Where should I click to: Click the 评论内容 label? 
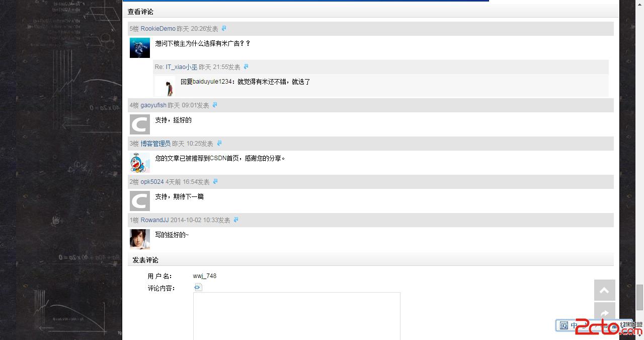tap(161, 288)
